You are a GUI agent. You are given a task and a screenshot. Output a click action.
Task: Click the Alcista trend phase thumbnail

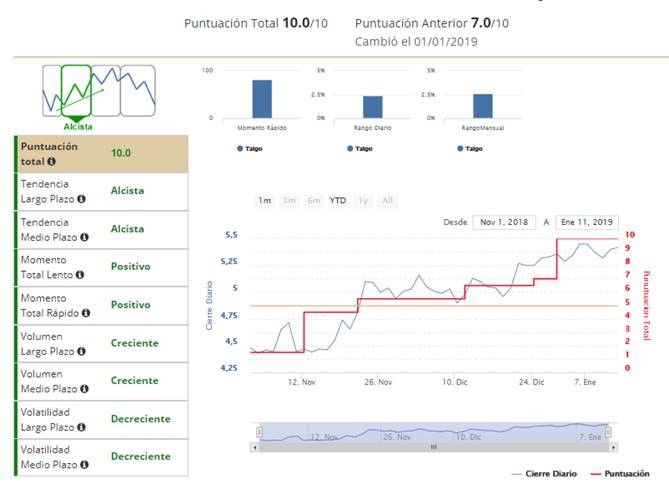(x=76, y=90)
